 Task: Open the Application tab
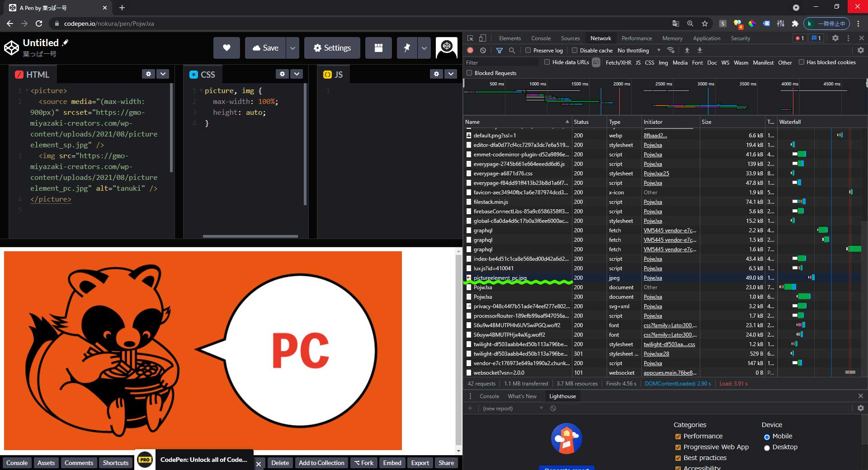tap(707, 38)
